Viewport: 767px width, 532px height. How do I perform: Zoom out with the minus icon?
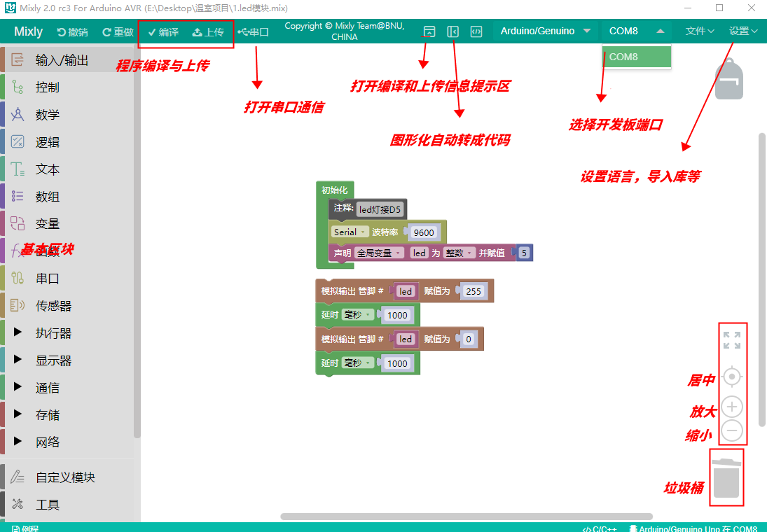coord(731,430)
